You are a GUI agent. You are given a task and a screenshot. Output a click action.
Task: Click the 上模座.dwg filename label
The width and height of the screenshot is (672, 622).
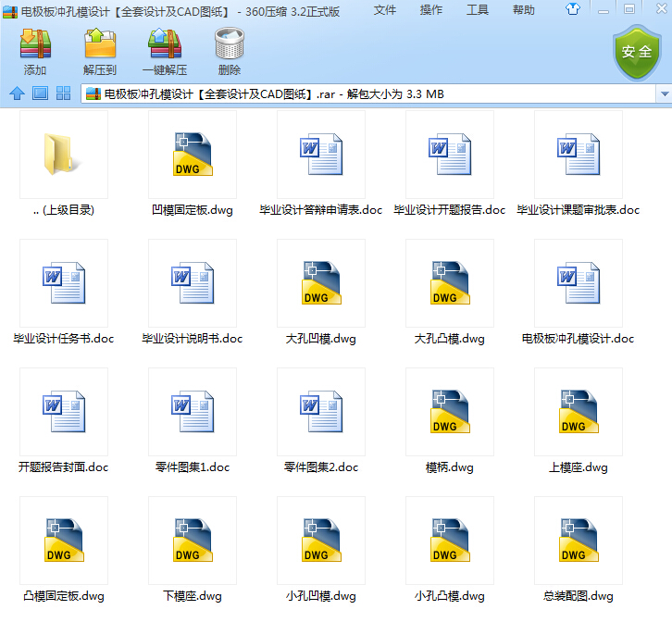pos(579,467)
